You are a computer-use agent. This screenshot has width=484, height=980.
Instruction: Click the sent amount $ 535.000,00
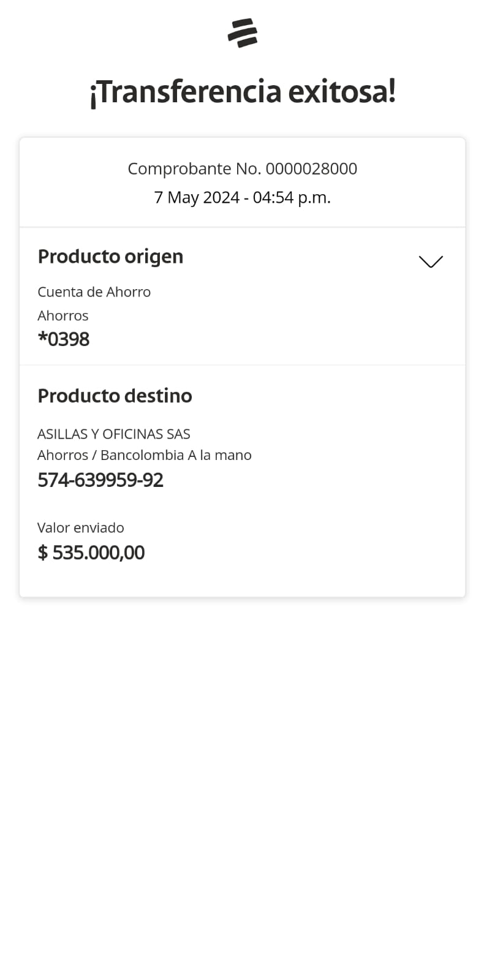tap(91, 552)
